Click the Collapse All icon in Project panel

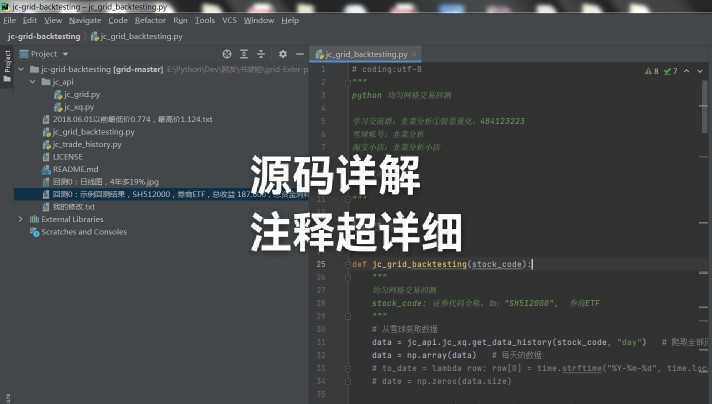[x=261, y=54]
